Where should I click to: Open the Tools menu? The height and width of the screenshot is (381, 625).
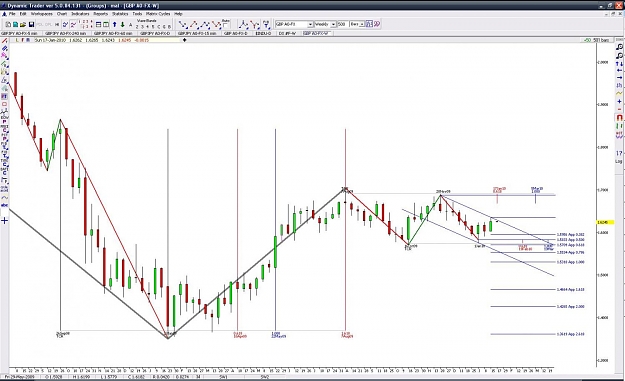click(137, 14)
